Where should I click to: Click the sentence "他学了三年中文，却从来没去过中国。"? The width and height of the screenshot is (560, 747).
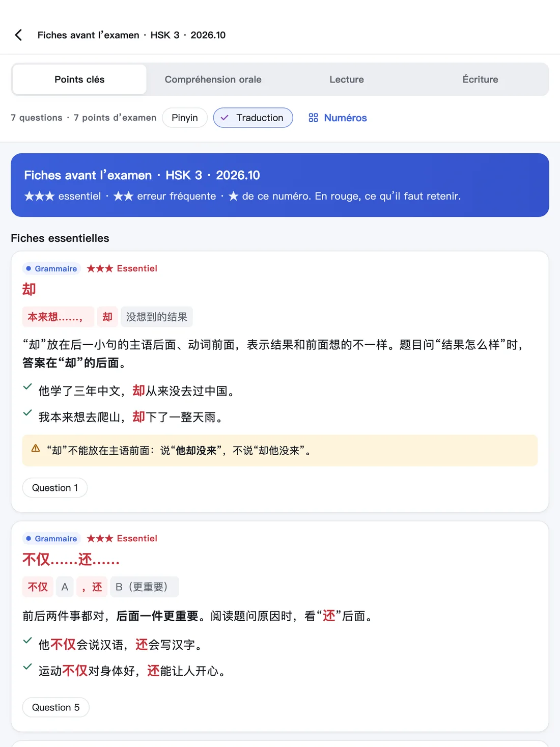coord(138,391)
